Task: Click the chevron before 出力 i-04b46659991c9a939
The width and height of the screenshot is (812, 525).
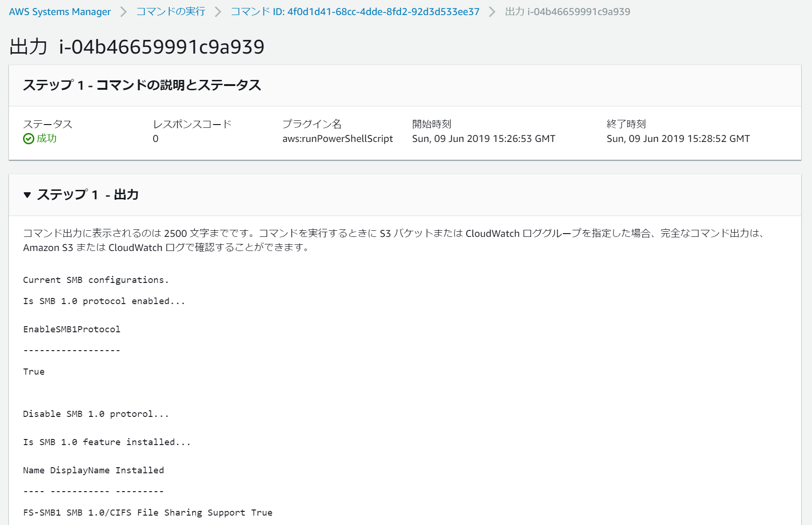Action: tap(491, 11)
